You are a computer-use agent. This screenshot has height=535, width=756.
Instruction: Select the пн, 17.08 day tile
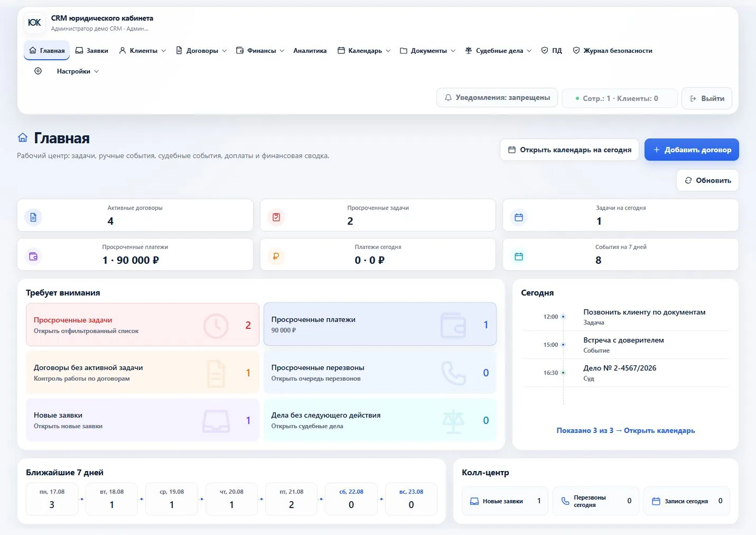pyautogui.click(x=52, y=499)
